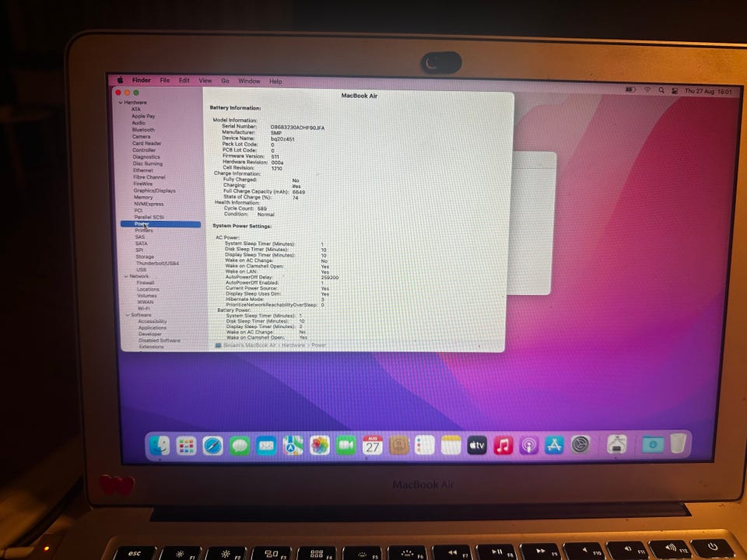The image size is (747, 560).
Task: Open the Go menu
Action: 226,81
